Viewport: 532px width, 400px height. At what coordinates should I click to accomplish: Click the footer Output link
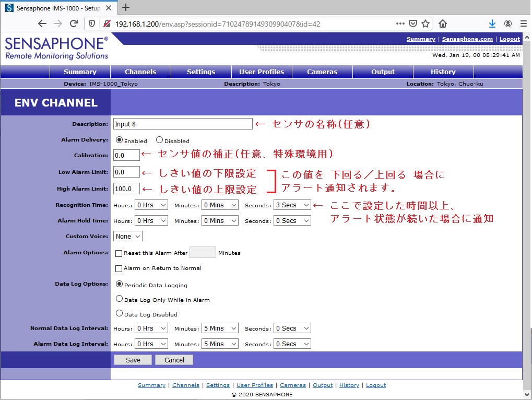tap(323, 385)
